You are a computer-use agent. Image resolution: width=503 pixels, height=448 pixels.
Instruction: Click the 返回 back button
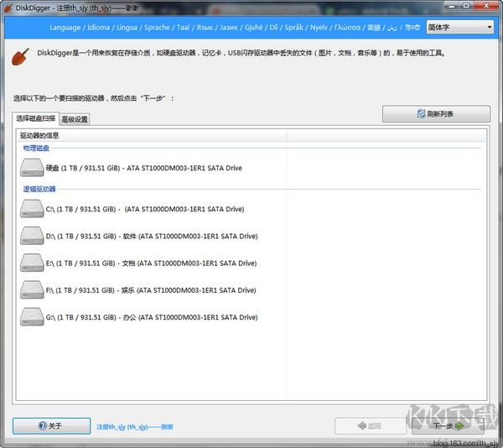pos(371,426)
